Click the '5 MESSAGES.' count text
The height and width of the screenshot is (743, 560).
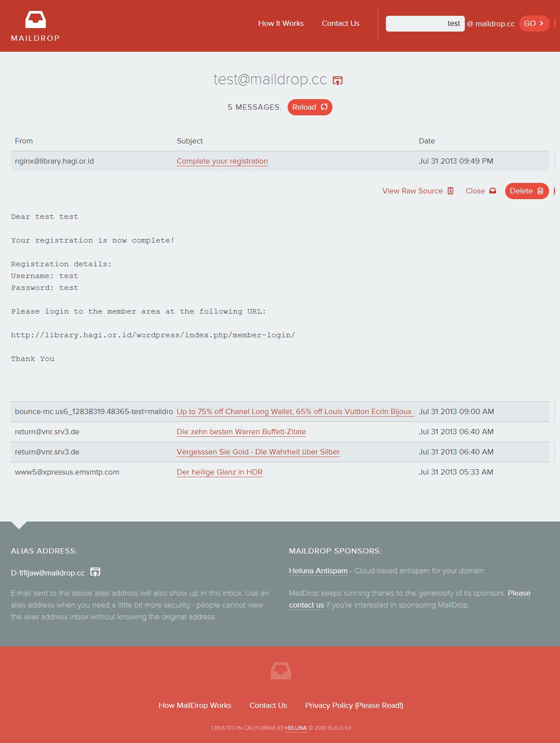click(254, 107)
